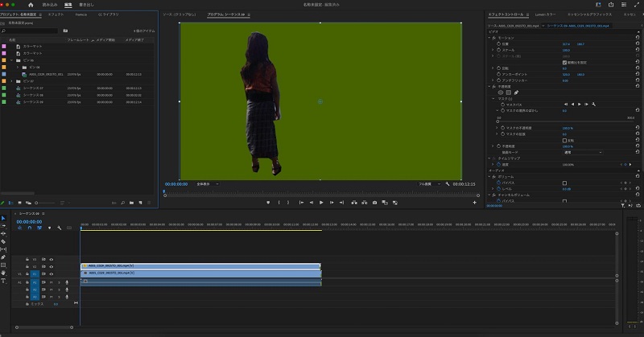Go to the Home screen icon
Image resolution: width=644 pixels, height=337 pixels.
point(31,5)
